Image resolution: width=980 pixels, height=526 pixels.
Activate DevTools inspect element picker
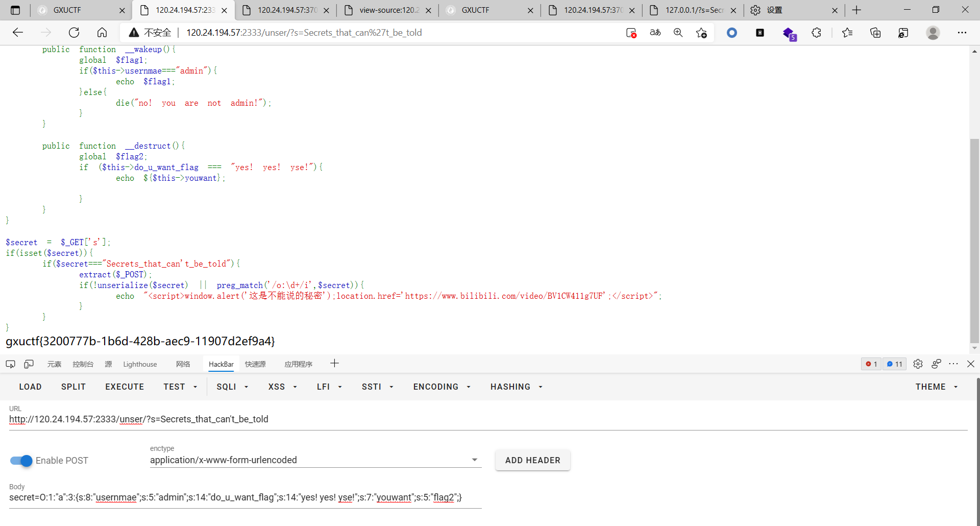tap(10, 364)
